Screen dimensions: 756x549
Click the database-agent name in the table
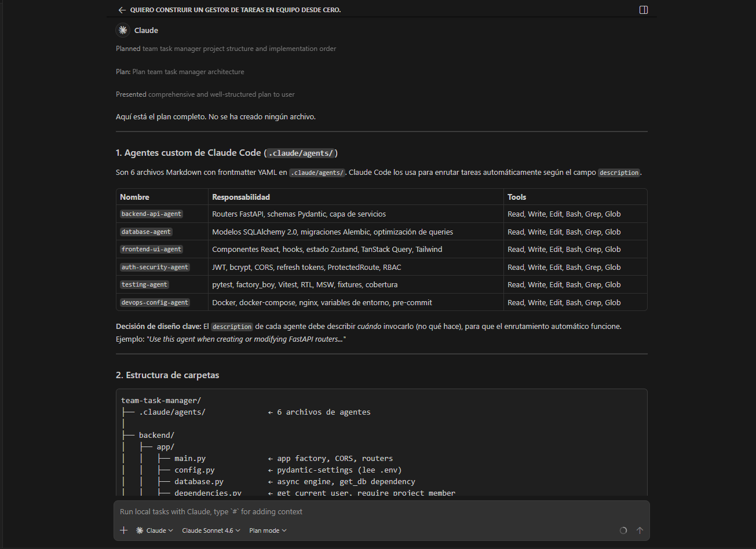tap(146, 232)
